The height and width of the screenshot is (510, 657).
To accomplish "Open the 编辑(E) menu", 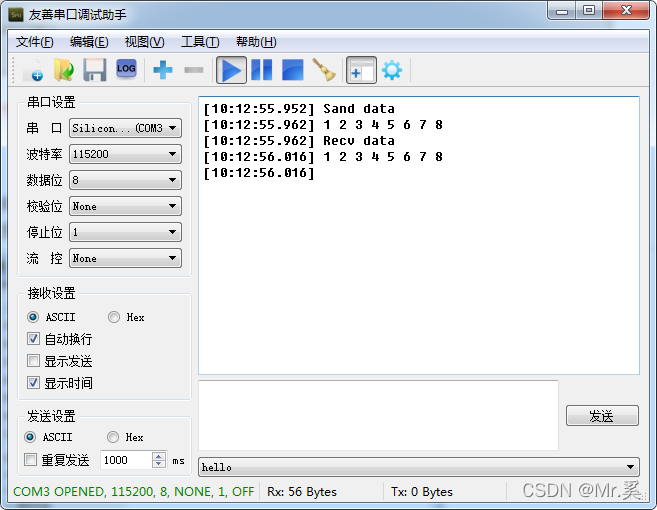I will (89, 42).
